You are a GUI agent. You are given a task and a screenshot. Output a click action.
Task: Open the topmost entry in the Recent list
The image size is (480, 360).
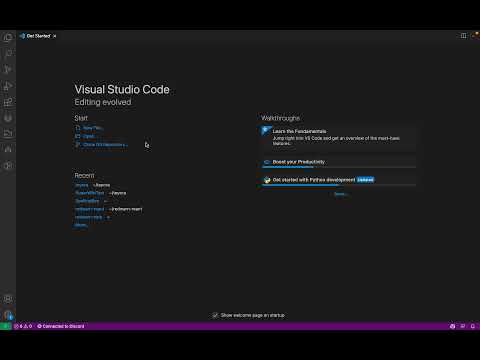point(82,185)
